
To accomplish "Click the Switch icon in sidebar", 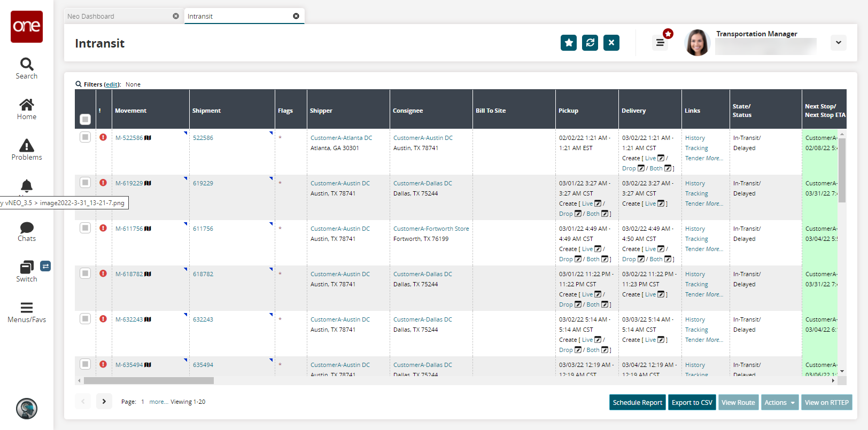I will (26, 267).
